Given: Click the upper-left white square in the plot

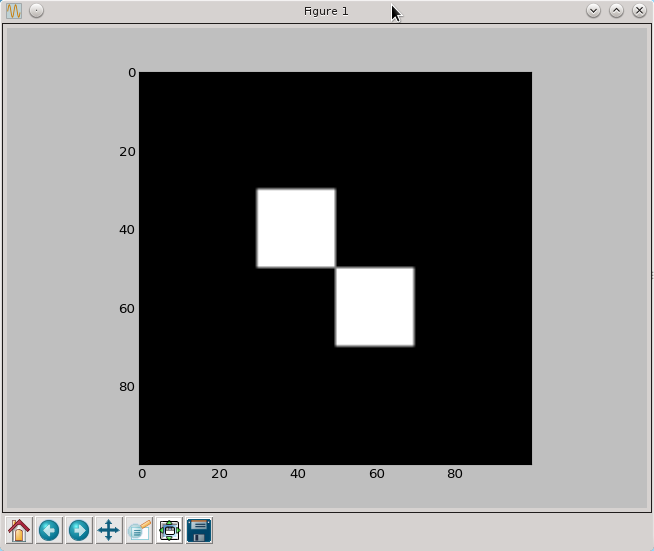Looking at the screenshot, I should (296, 228).
